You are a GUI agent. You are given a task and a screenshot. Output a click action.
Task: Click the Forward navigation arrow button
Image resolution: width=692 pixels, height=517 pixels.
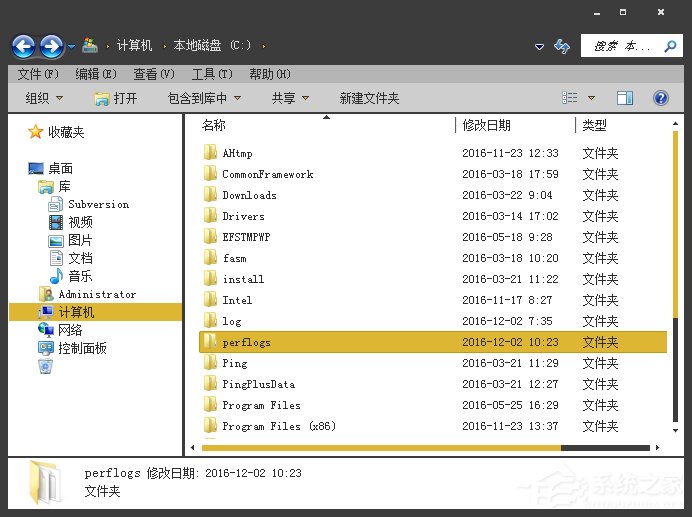click(51, 46)
